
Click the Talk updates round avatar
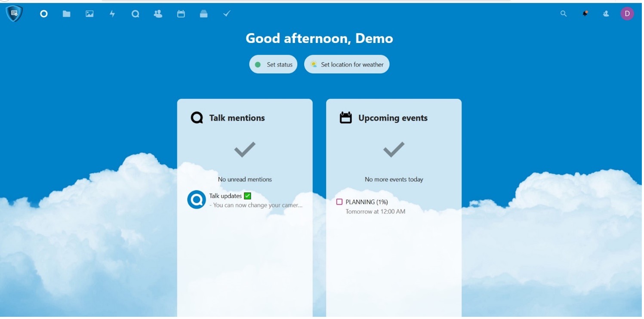(197, 200)
